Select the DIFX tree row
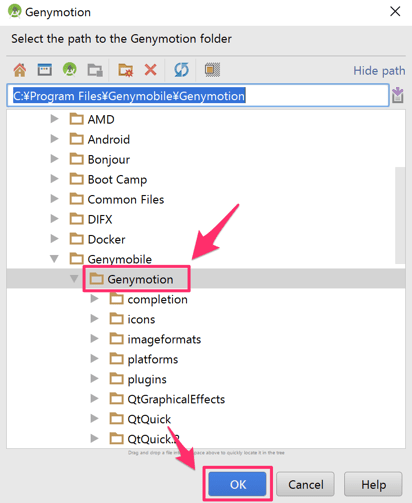 206,219
